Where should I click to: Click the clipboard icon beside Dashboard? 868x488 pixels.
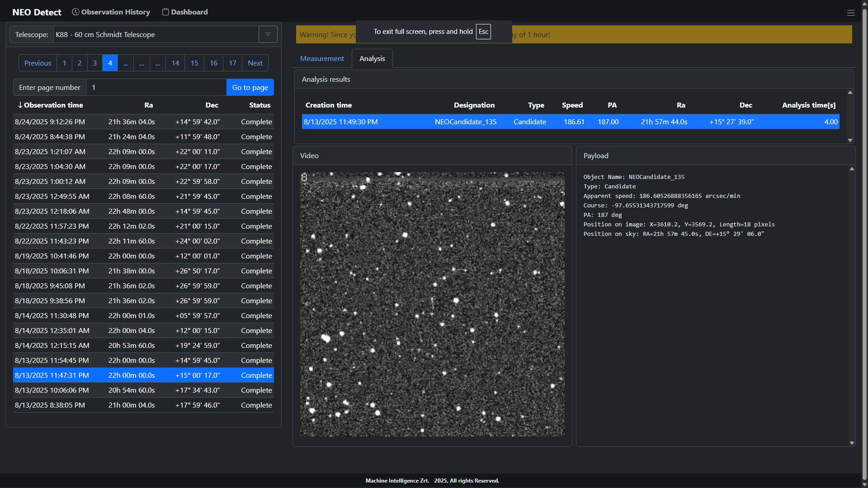click(165, 11)
